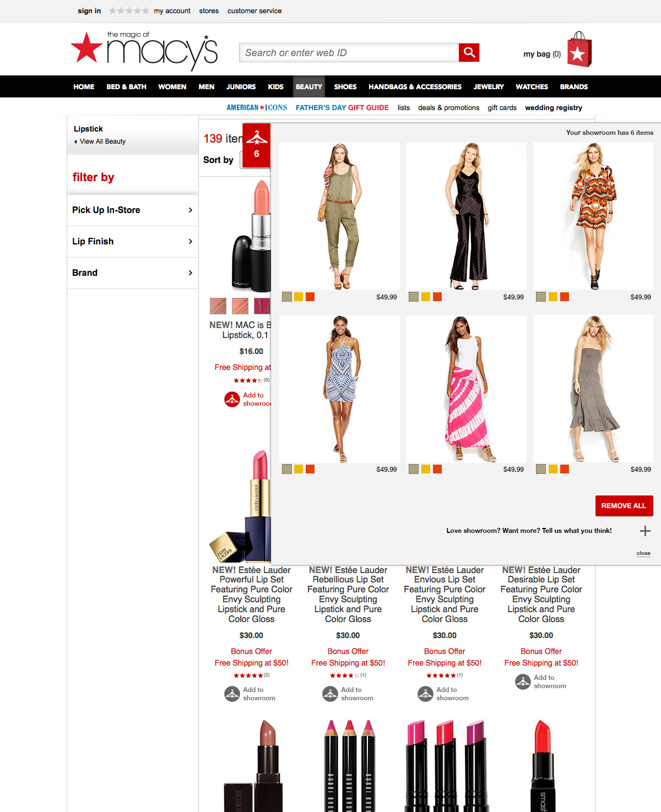Select tan swatch under gray tiered dress
661x812 pixels.
[541, 469]
